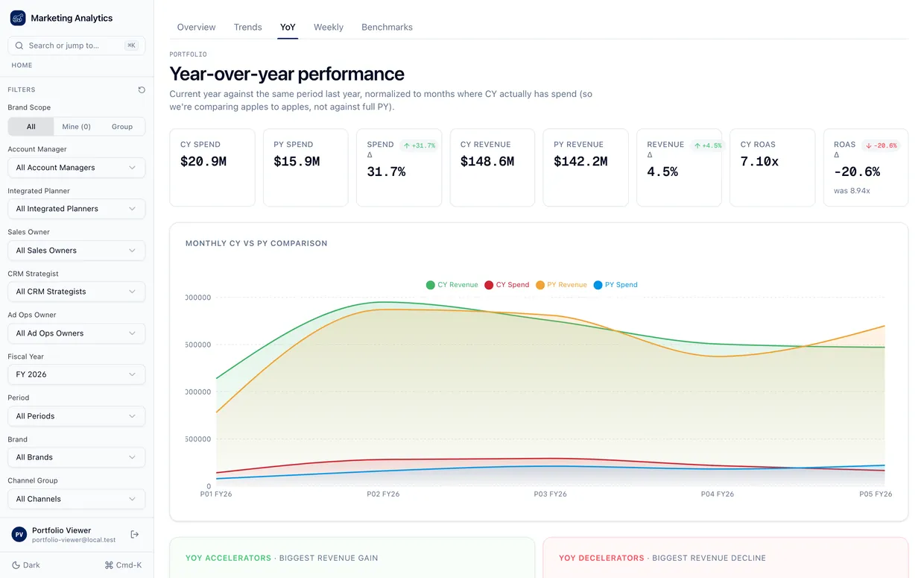Open the All Periods dropdown
924x578 pixels.
77,416
